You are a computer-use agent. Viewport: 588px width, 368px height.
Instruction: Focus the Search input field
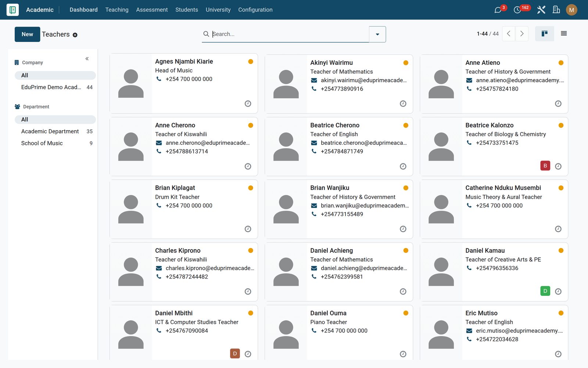(x=290, y=34)
